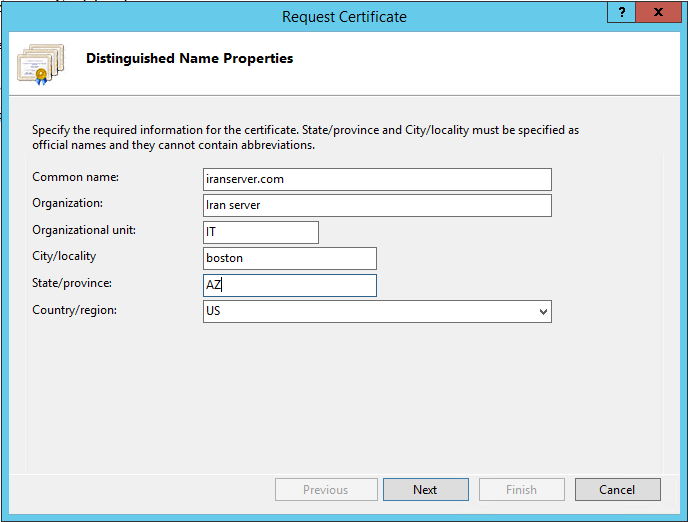The image size is (688, 522).
Task: Click the State/province field containing AZ
Action: tap(290, 285)
